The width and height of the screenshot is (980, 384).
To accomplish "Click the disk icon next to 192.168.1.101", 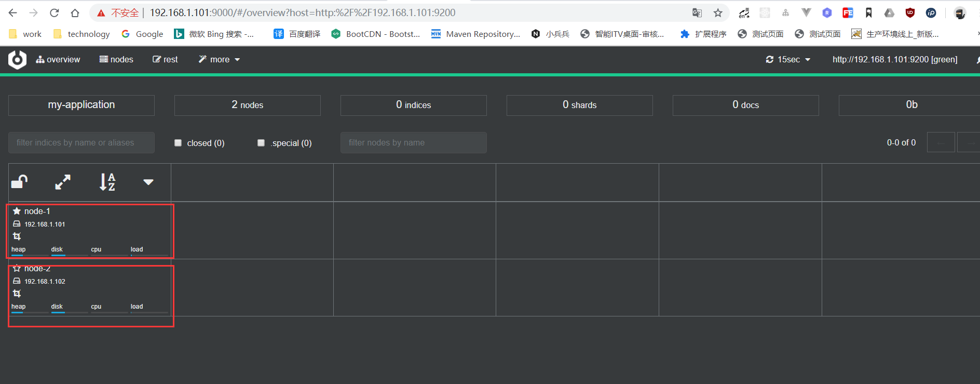I will (x=17, y=224).
